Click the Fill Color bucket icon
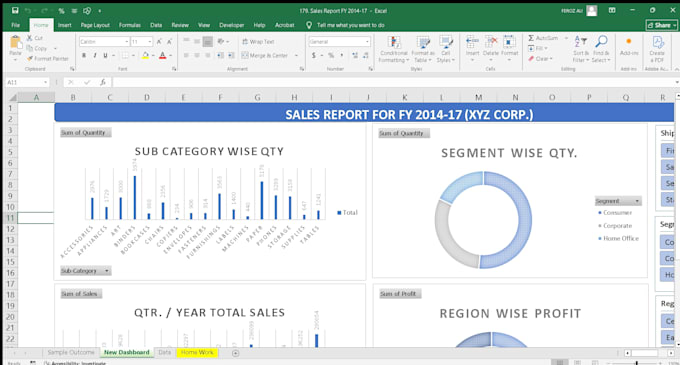The height and width of the screenshot is (365, 680). click(x=146, y=55)
